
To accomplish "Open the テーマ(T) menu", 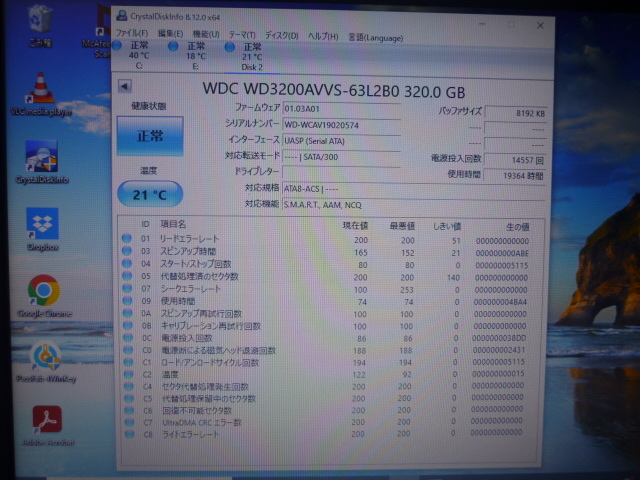I will point(242,35).
